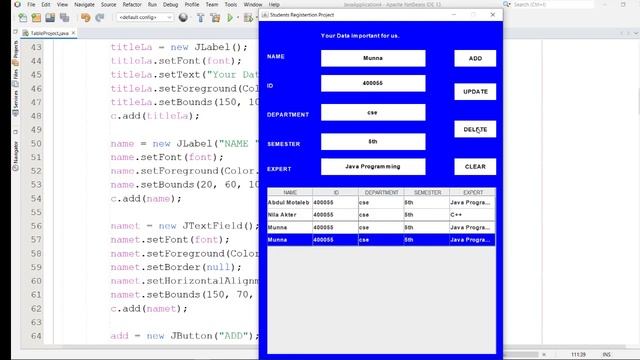Click the Redo arrow icon in toolbar

(100, 18)
